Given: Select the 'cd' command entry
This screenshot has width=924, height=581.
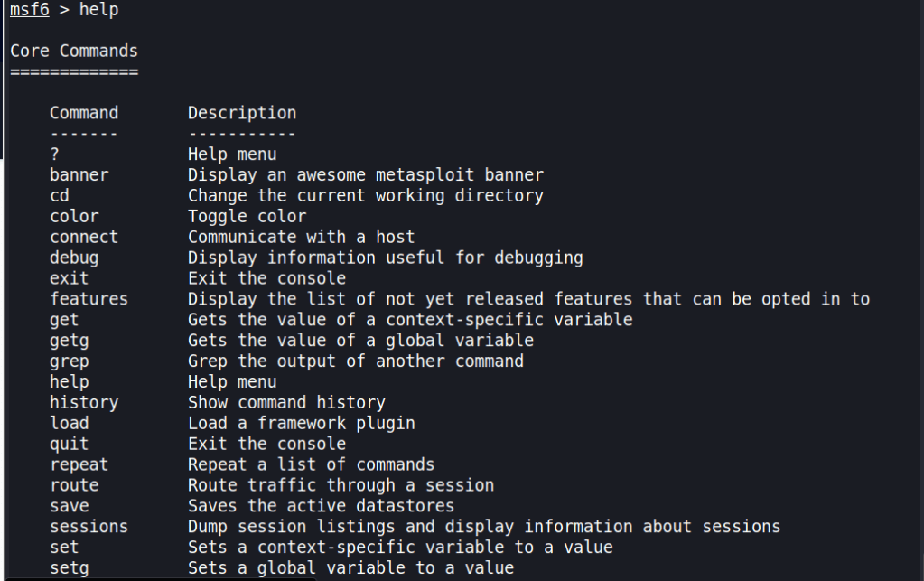Looking at the screenshot, I should point(60,195).
